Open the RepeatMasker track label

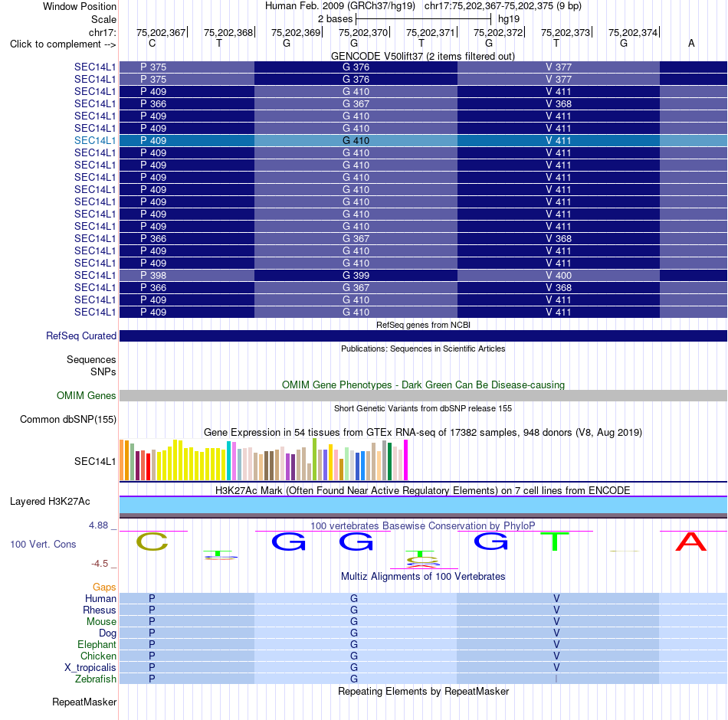pos(84,702)
